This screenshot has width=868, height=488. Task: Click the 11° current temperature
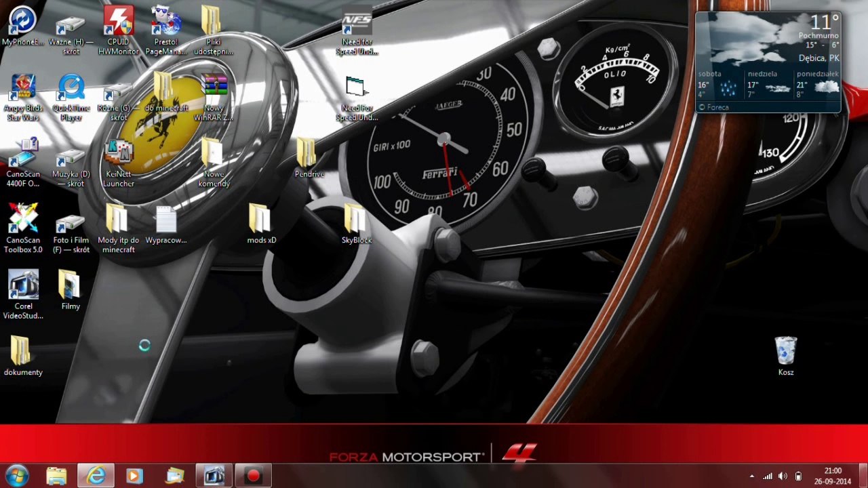(x=824, y=22)
